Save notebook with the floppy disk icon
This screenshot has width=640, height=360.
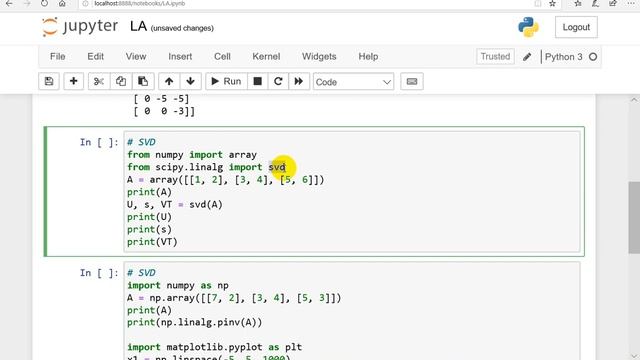click(x=49, y=81)
